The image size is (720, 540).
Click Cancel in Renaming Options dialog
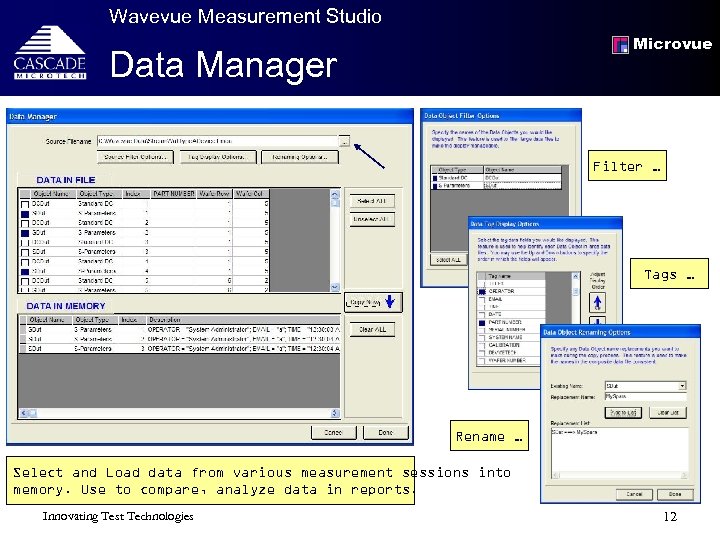click(634, 495)
